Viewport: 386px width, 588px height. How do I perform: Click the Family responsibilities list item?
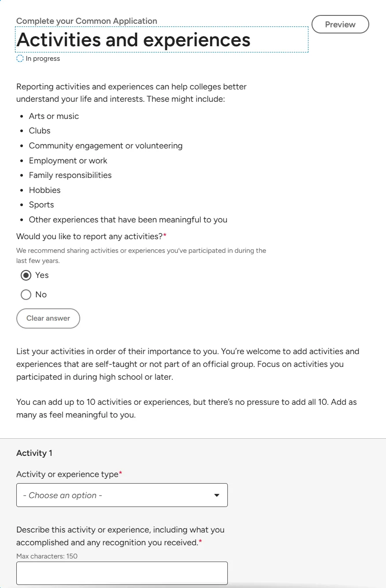70,175
